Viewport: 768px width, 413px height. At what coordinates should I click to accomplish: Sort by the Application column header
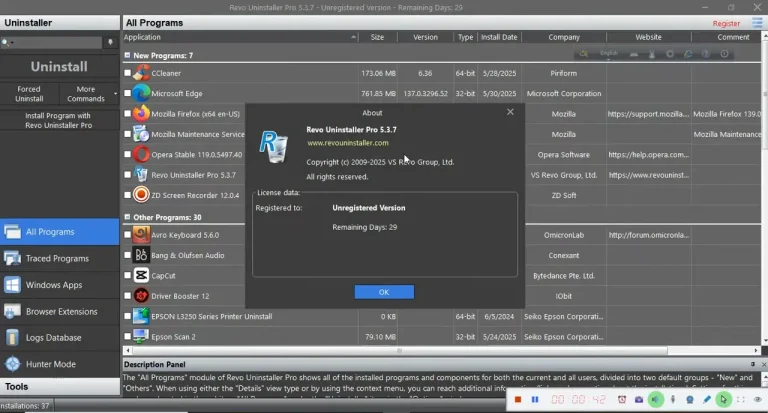pyautogui.click(x=240, y=37)
